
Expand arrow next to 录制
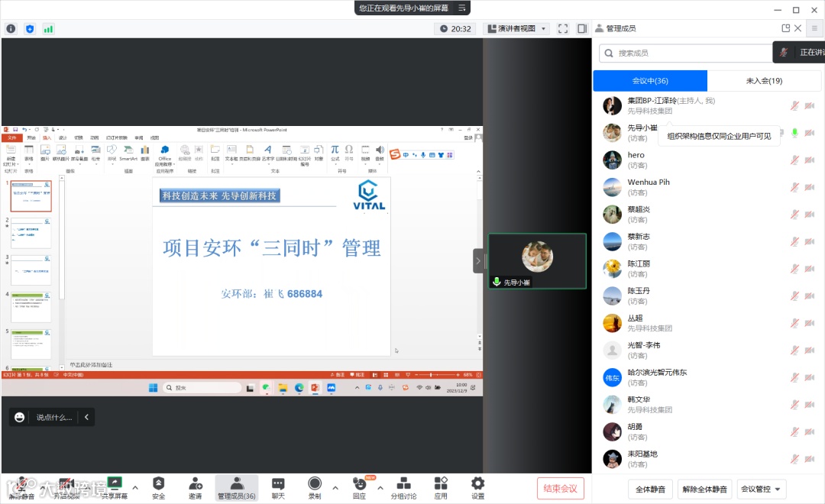click(x=335, y=488)
